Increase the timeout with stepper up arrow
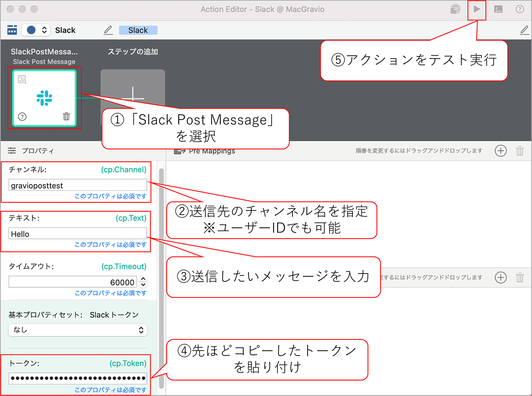This screenshot has height=396, width=532. point(143,279)
